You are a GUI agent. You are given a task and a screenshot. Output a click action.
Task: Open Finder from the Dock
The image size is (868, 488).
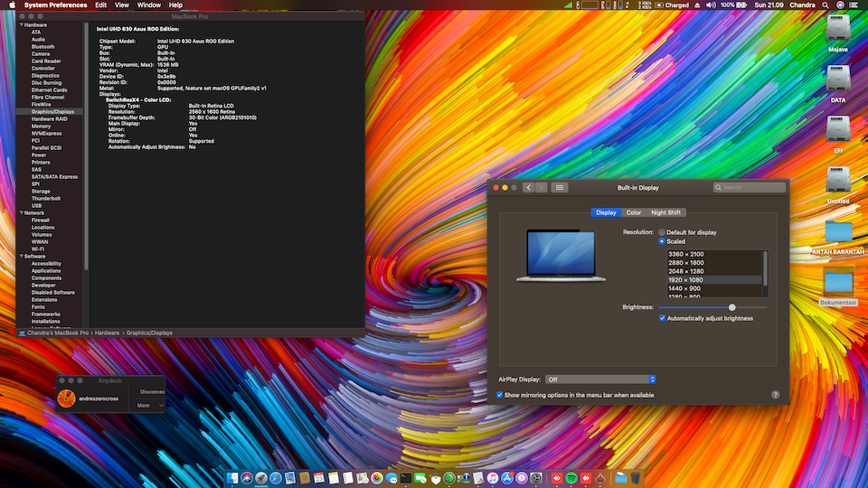pos(232,477)
